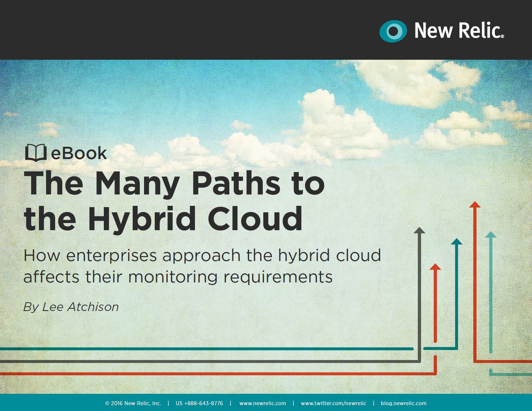Image resolution: width=532 pixels, height=411 pixels.
Task: Click the title line "The Many Paths to"
Action: pos(174,184)
